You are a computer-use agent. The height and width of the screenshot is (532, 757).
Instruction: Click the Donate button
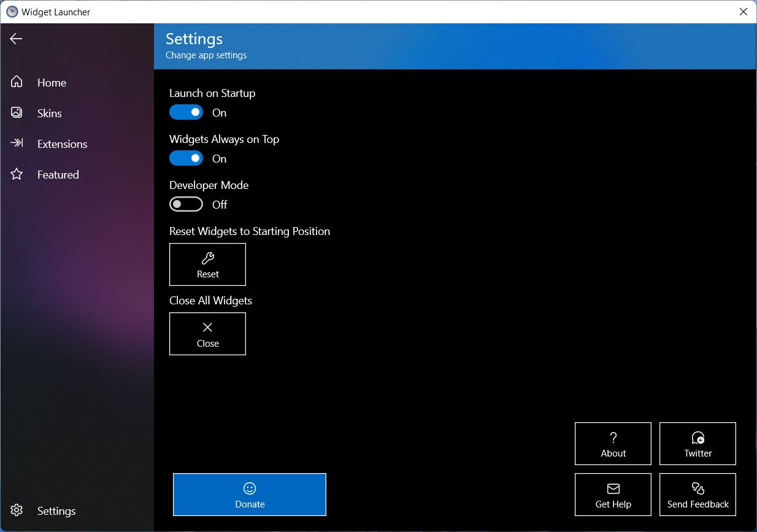[249, 495]
